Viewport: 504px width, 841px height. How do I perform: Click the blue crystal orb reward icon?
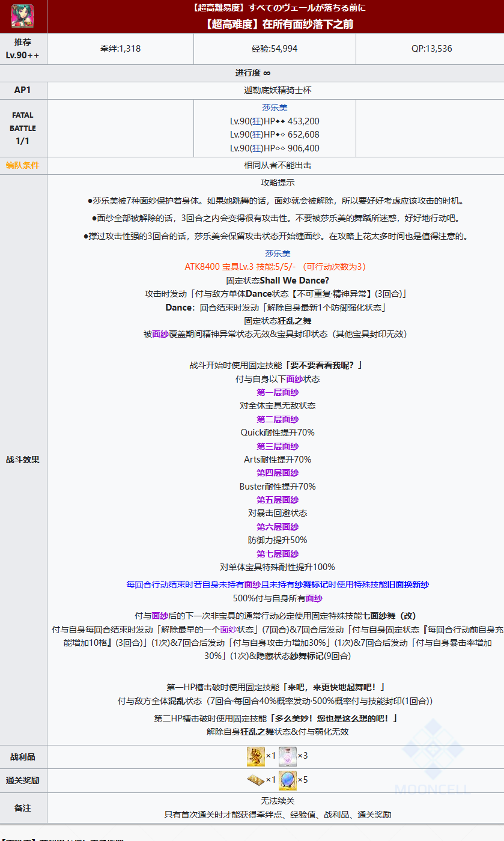287,780
